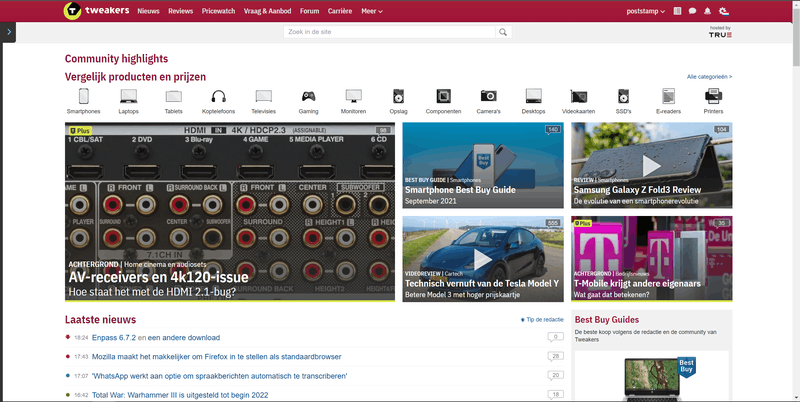Open the Nieuws menu item
Viewport: 800px width, 402px height.
click(148, 11)
